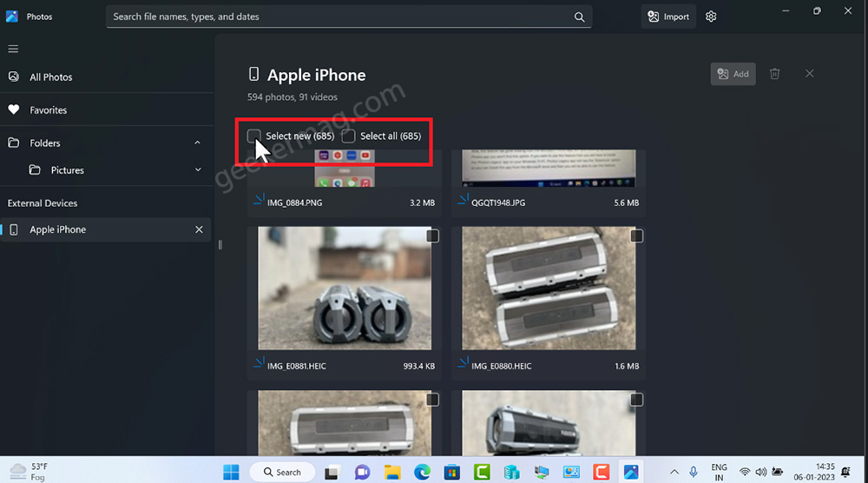Viewport: 868px width, 483px height.
Task: Open the Wi-Fi network tray icon
Action: pos(745,472)
